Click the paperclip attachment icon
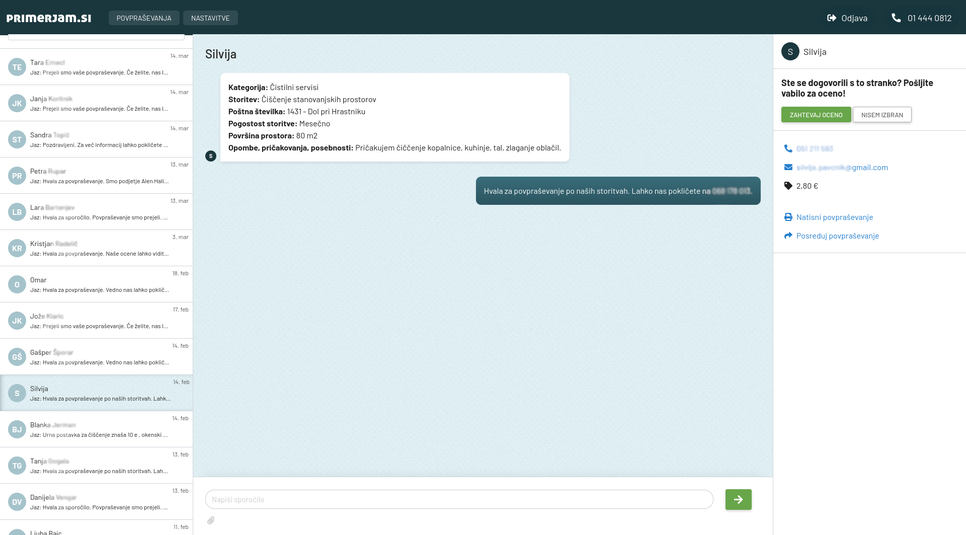Screen dimensions: 966x535 tap(211, 520)
